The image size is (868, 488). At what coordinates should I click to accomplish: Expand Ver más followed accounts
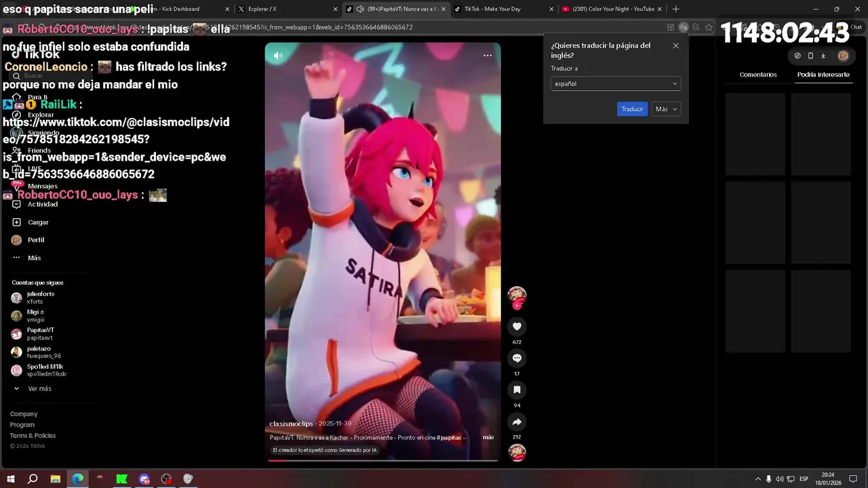39,388
